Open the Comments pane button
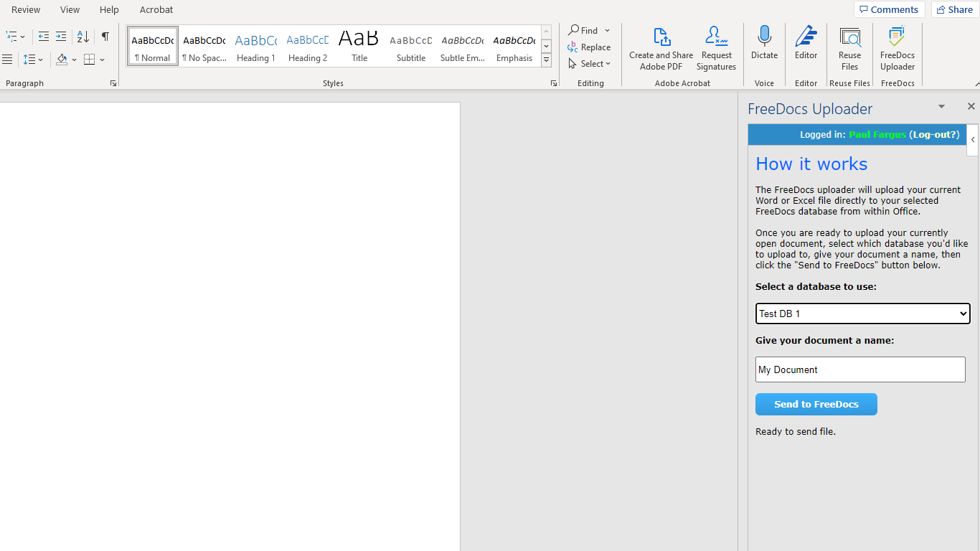 tap(889, 9)
